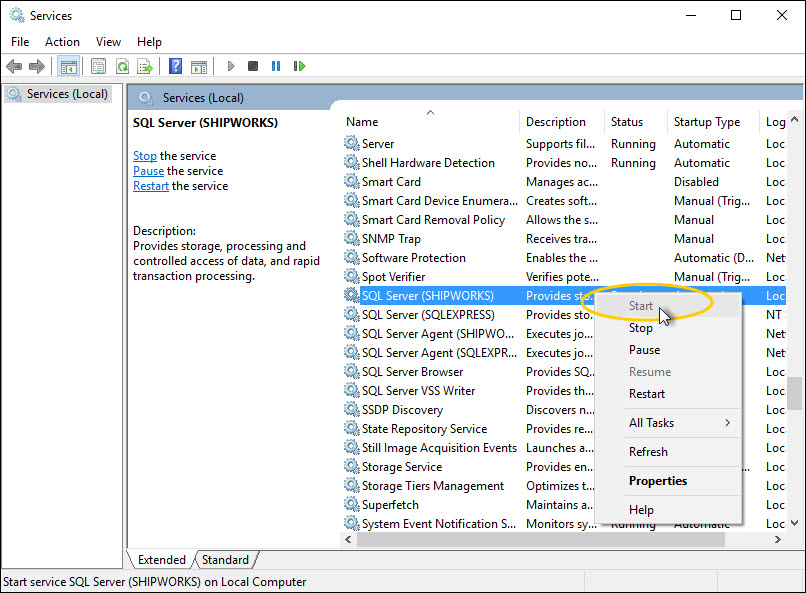Click the Forward navigation arrow dropdown
Screen dimensions: 806x593
[39, 66]
